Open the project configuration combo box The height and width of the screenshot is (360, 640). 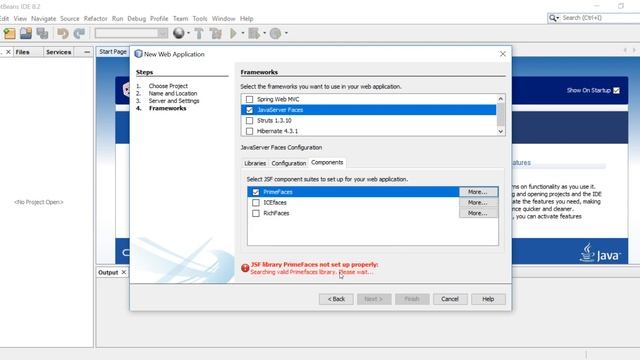(x=131, y=33)
